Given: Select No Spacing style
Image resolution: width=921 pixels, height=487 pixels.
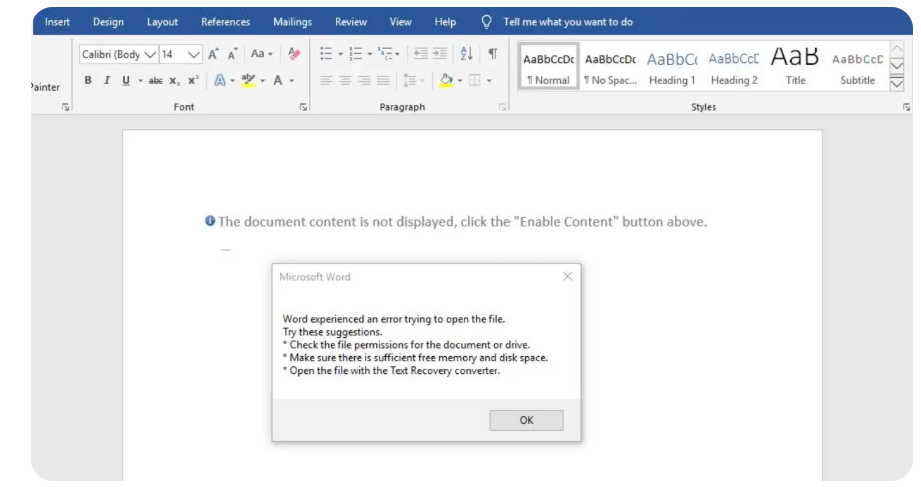Looking at the screenshot, I should [610, 66].
